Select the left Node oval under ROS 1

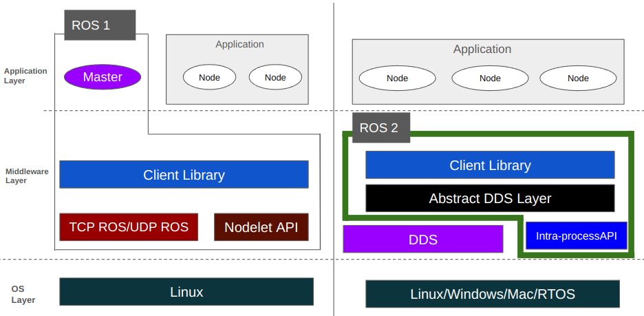[x=209, y=77]
